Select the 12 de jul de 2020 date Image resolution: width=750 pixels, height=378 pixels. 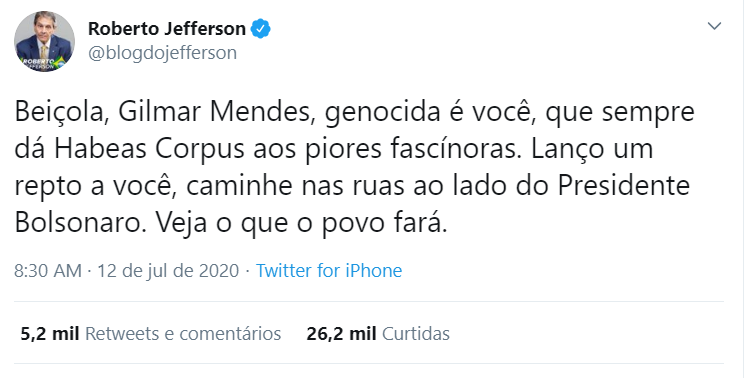click(168, 271)
